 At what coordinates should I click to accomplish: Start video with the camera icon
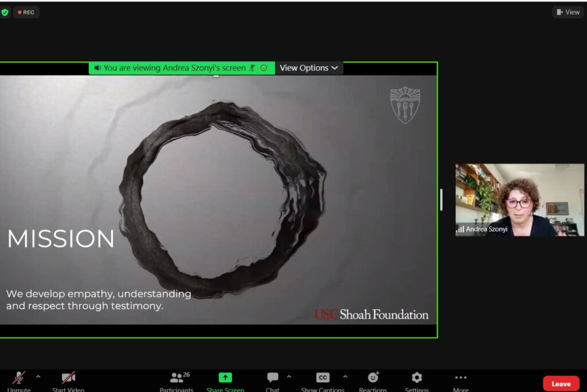pos(68,378)
